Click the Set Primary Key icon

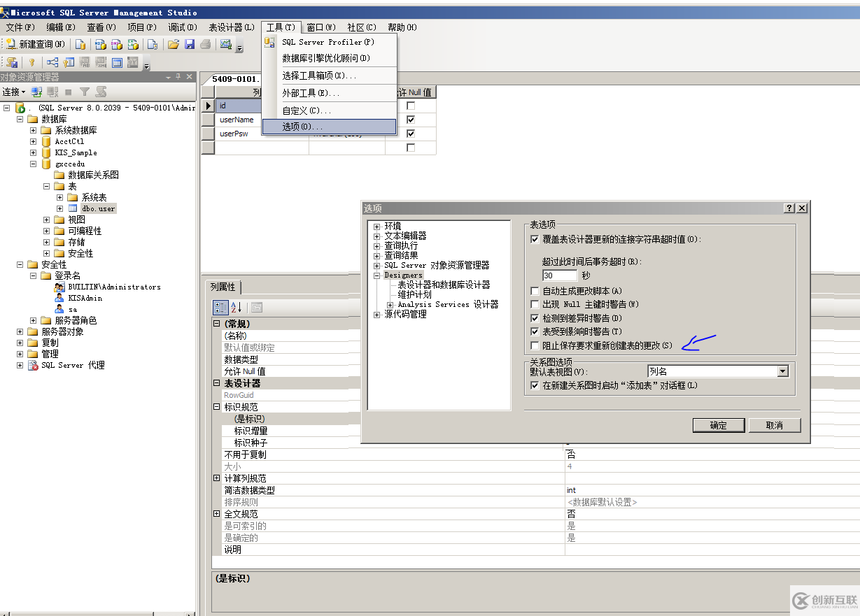31,62
